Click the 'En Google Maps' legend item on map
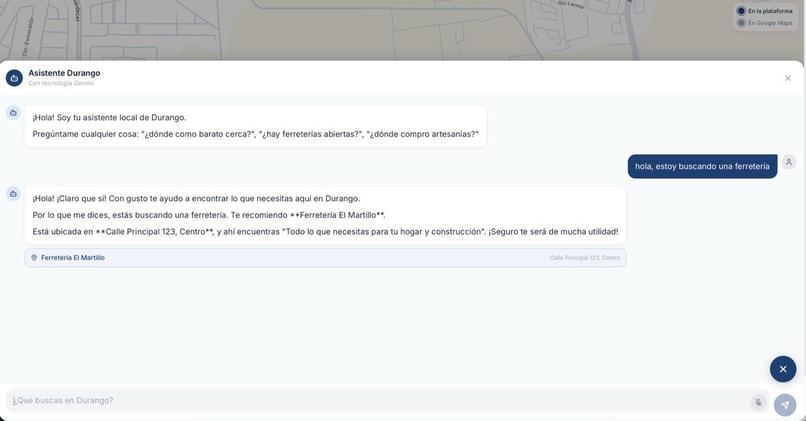This screenshot has width=806, height=421. (x=765, y=23)
